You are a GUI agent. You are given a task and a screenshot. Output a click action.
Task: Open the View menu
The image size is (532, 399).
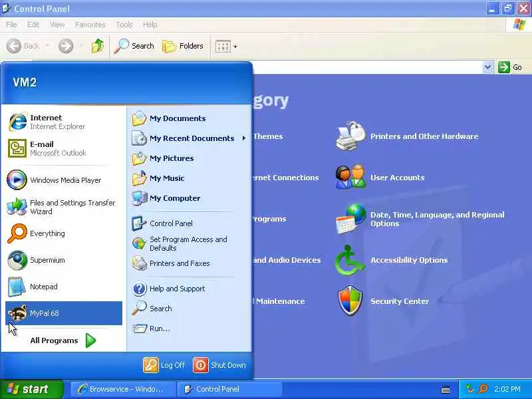coord(57,25)
